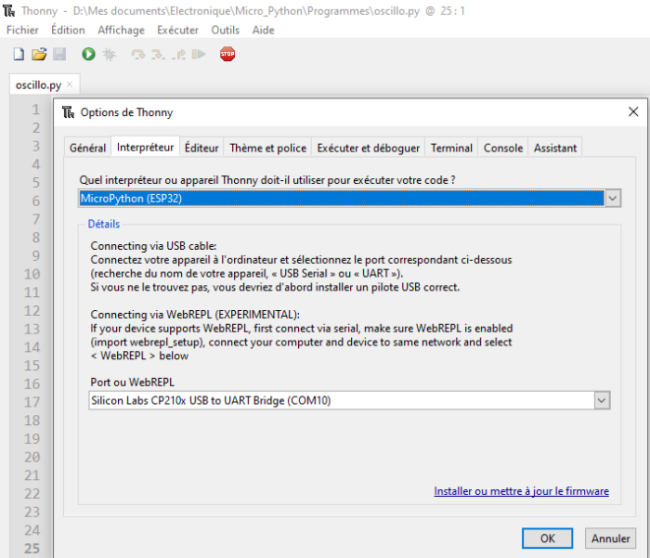The height and width of the screenshot is (558, 650).
Task: Close the oscillo.py editor tab
Action: tap(70, 85)
